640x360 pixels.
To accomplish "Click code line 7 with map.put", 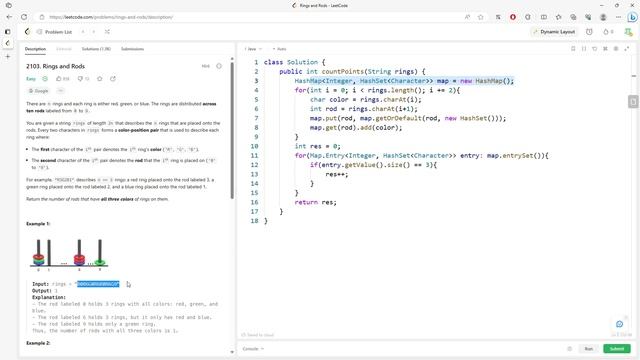I will 408,118.
